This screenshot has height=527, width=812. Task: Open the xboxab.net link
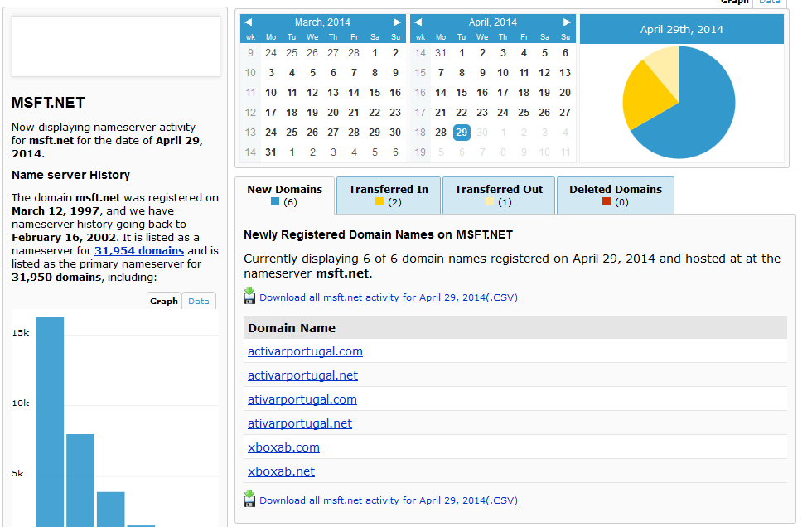pyautogui.click(x=281, y=471)
